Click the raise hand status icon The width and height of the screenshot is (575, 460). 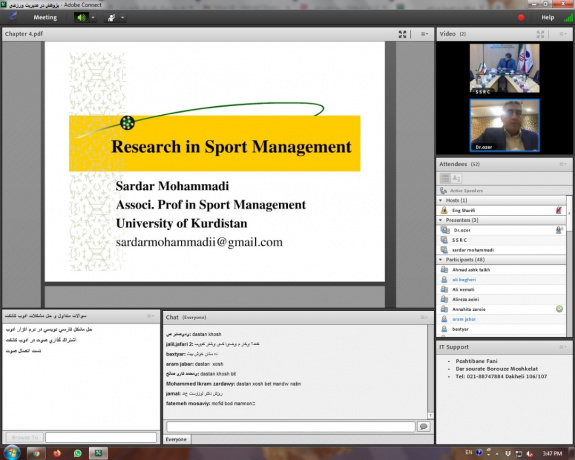point(111,18)
